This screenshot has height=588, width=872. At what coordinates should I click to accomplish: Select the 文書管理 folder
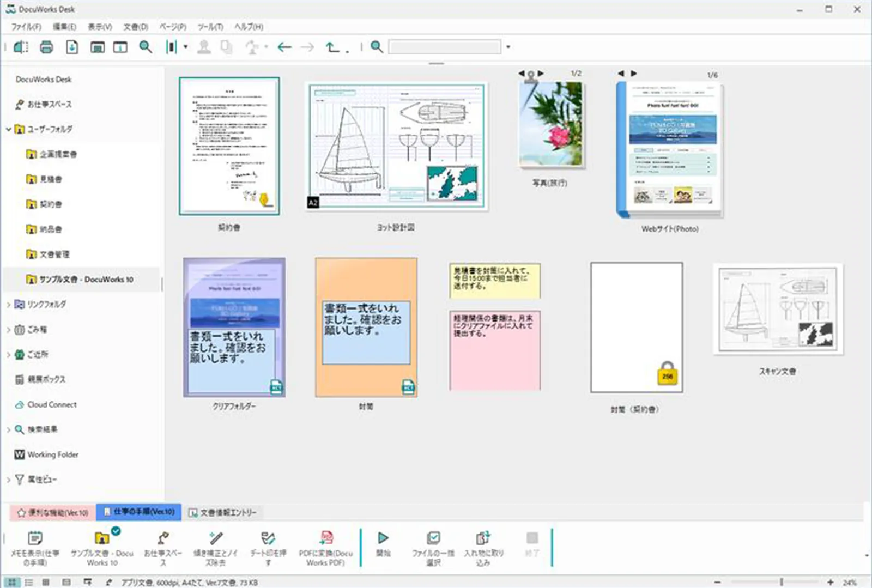(48, 254)
